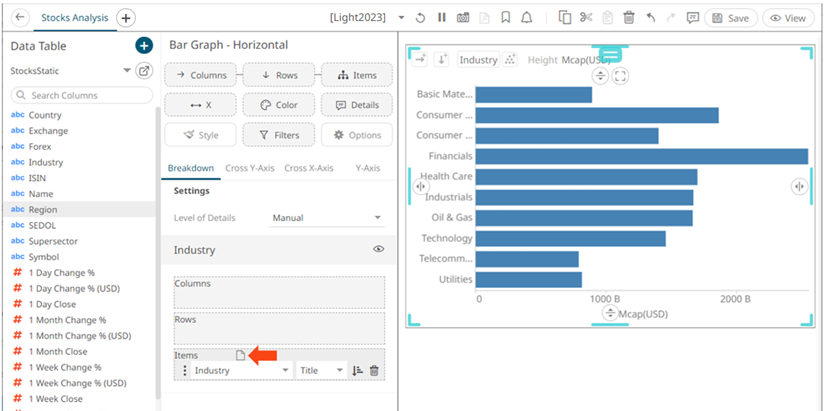This screenshot has width=825, height=411.
Task: Click the Save button
Action: point(731,18)
